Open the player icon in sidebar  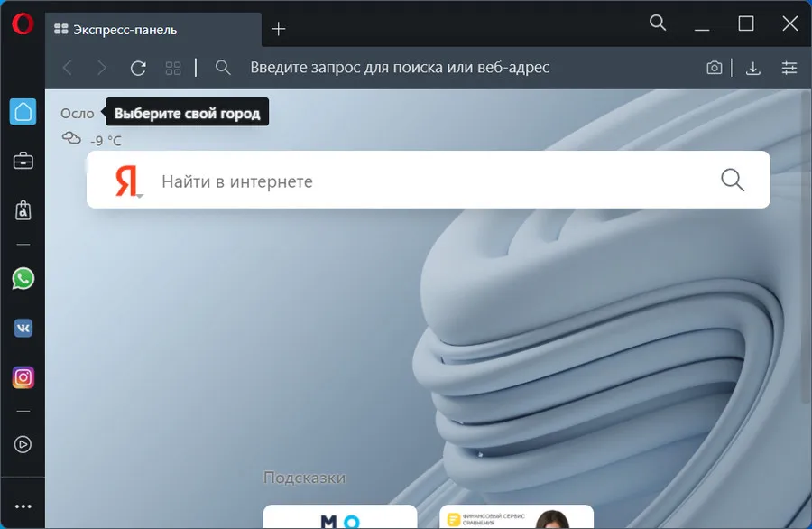point(23,444)
